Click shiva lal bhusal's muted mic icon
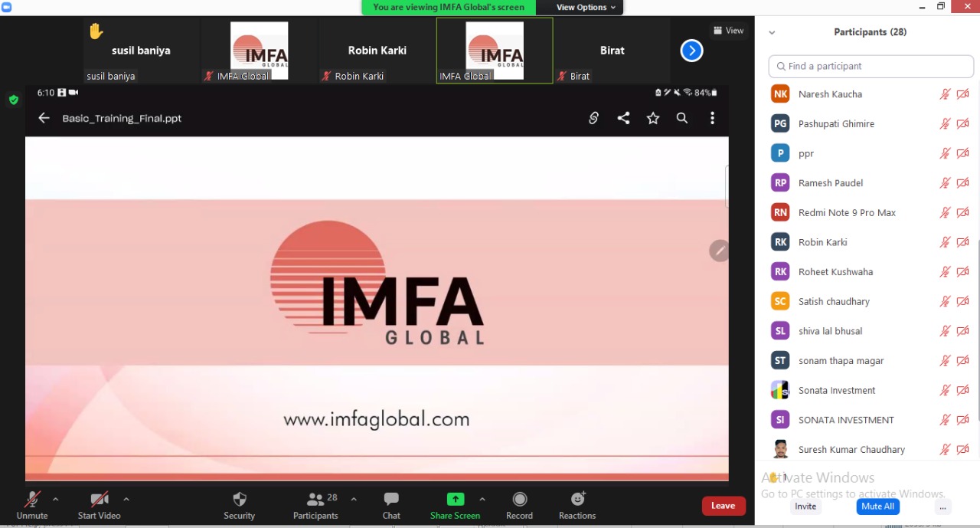 click(x=946, y=331)
